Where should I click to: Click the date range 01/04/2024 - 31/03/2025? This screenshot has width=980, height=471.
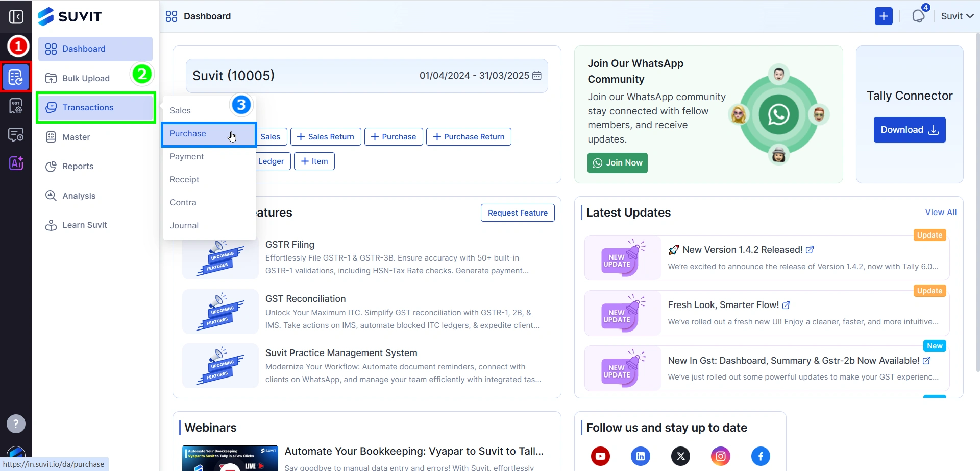(474, 76)
